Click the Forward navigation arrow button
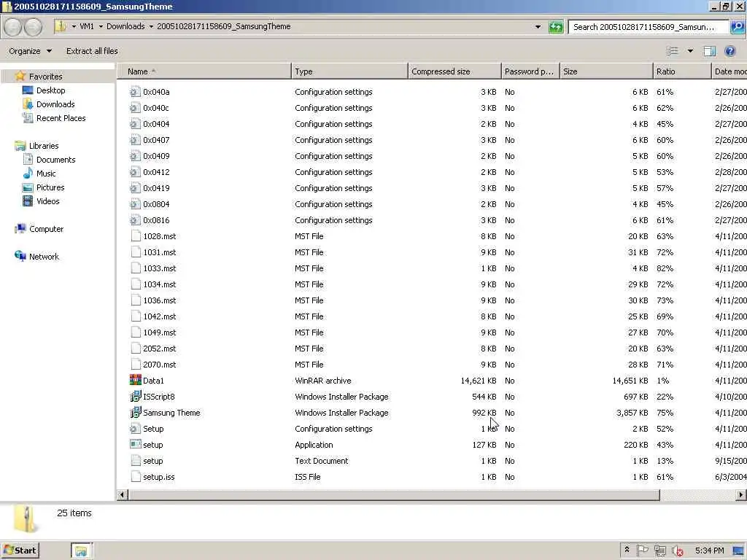This screenshot has height=560, width=747. coord(33,27)
